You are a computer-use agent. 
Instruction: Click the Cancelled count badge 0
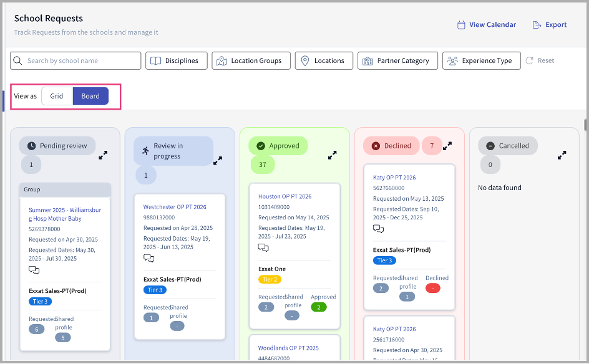click(490, 165)
